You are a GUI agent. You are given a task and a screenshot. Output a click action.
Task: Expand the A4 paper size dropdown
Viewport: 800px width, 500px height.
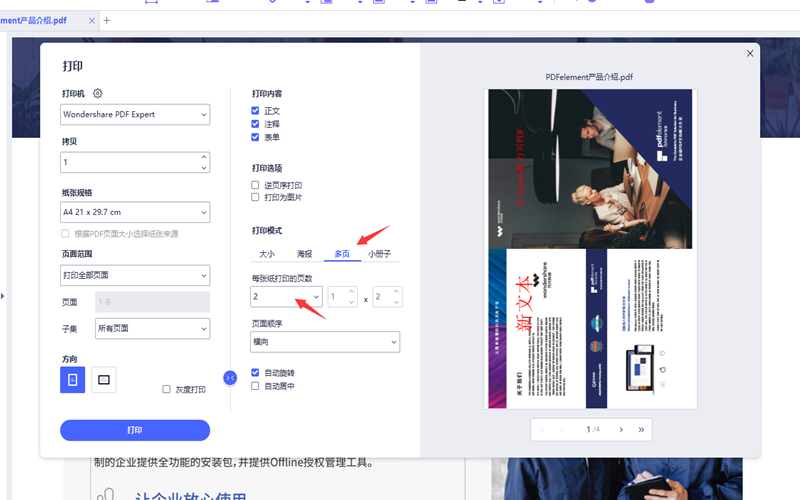[135, 212]
